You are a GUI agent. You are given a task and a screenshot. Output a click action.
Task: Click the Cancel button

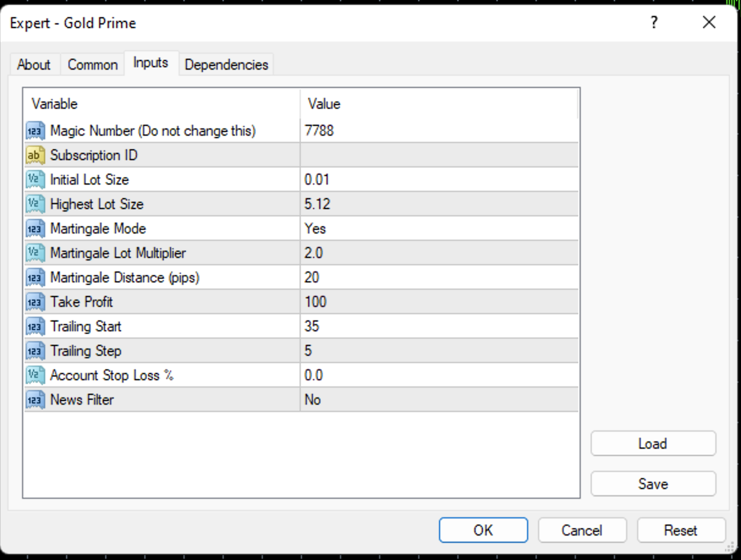pyautogui.click(x=582, y=530)
